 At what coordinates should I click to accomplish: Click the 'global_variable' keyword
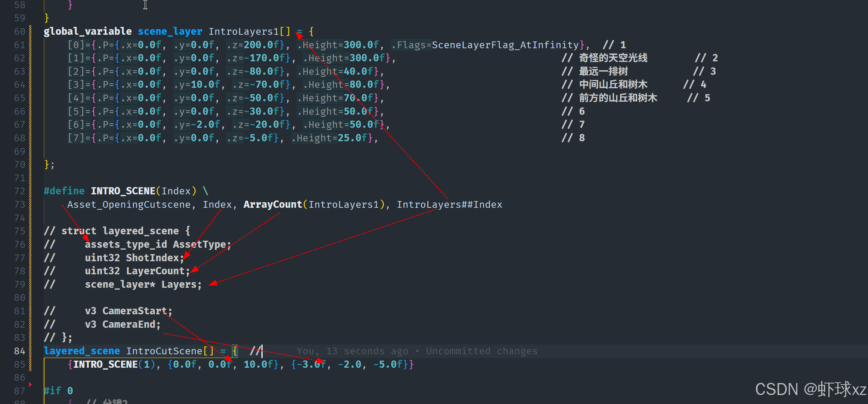(x=88, y=32)
